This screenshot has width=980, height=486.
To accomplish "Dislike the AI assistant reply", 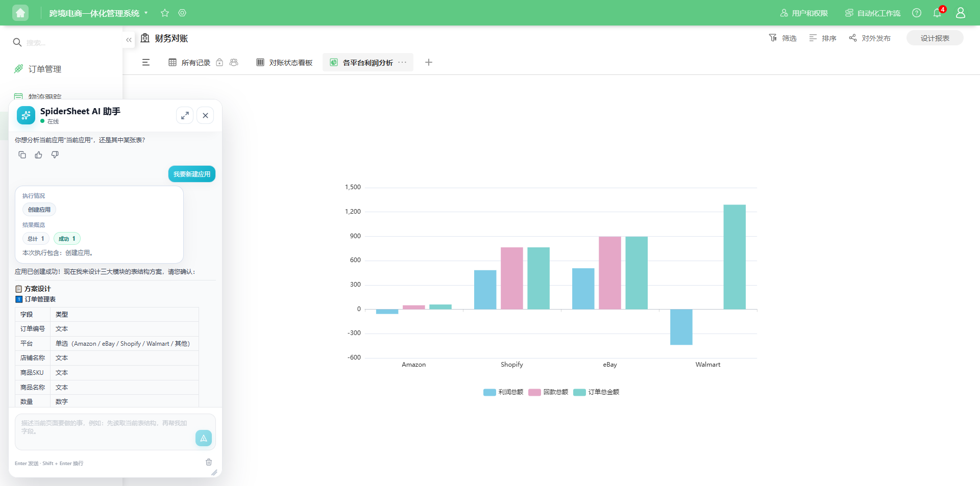I will click(x=55, y=155).
